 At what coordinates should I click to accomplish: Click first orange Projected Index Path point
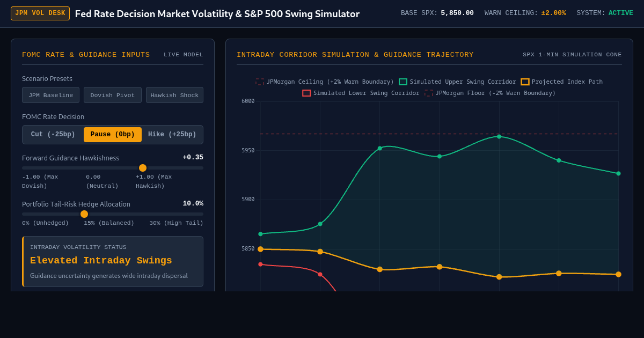tap(260, 249)
